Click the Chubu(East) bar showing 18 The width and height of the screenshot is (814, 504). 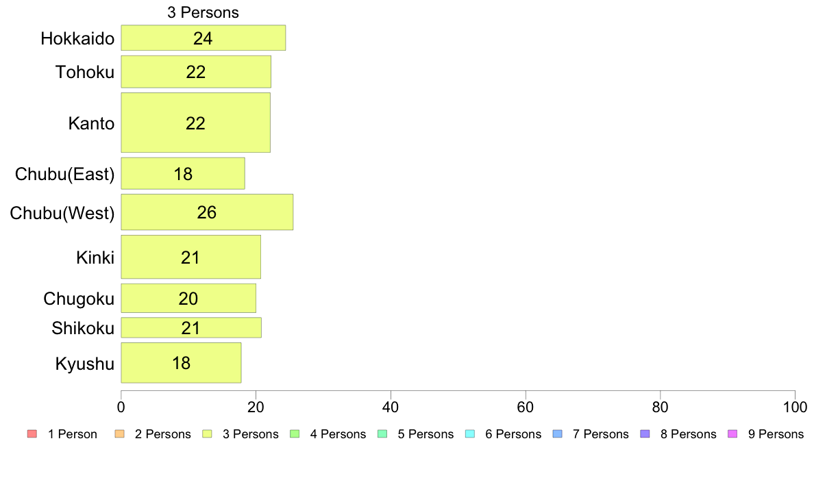coord(183,174)
